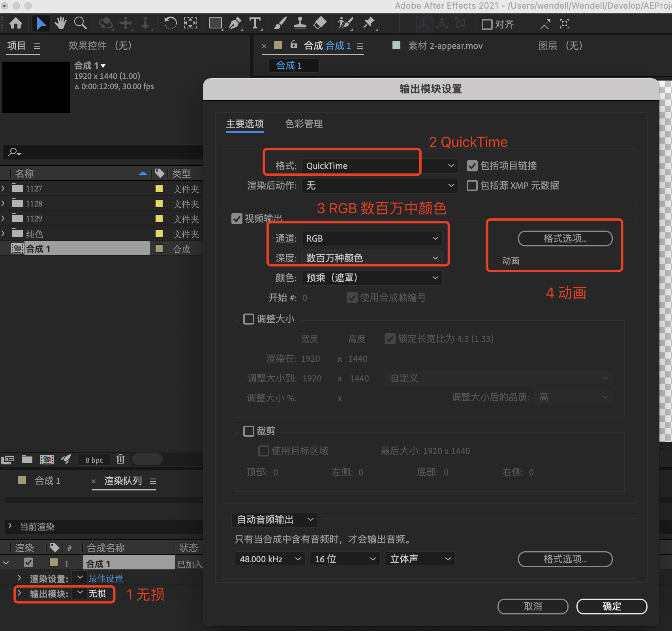Expand the 1127 folder in project panel
Screen dimensions: 672x631
point(4,188)
